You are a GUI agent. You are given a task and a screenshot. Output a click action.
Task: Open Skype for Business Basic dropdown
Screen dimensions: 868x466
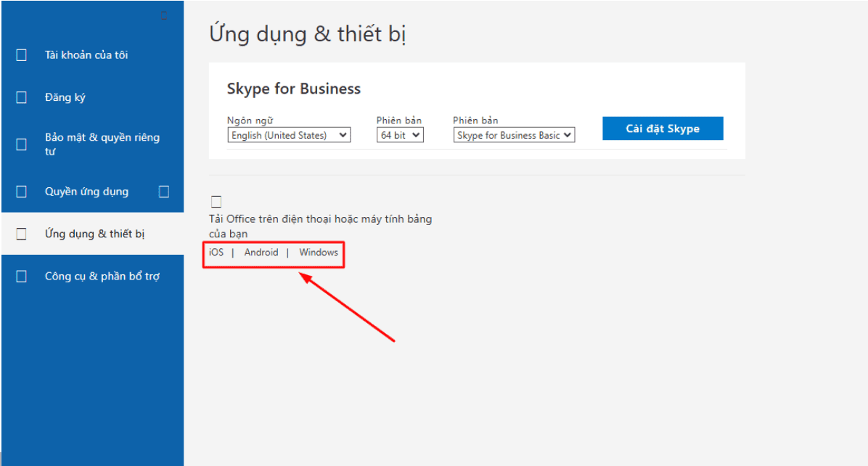(x=515, y=135)
